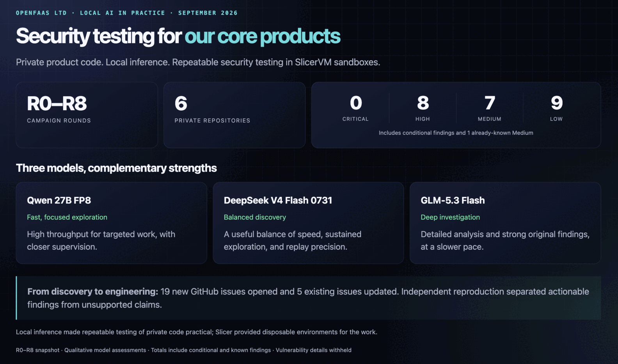Screen dimensions: 618x364
Task: Select the 7 Medium findings count
Action: point(490,103)
